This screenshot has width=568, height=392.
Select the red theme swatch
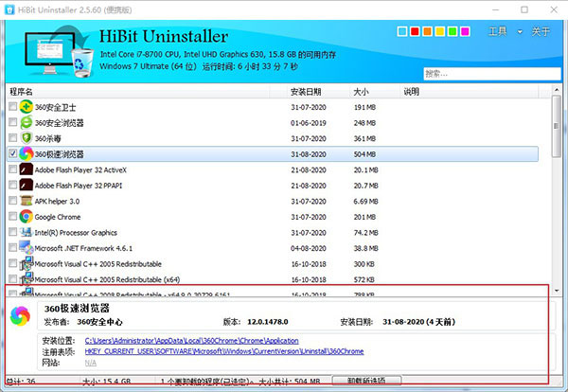click(x=415, y=31)
